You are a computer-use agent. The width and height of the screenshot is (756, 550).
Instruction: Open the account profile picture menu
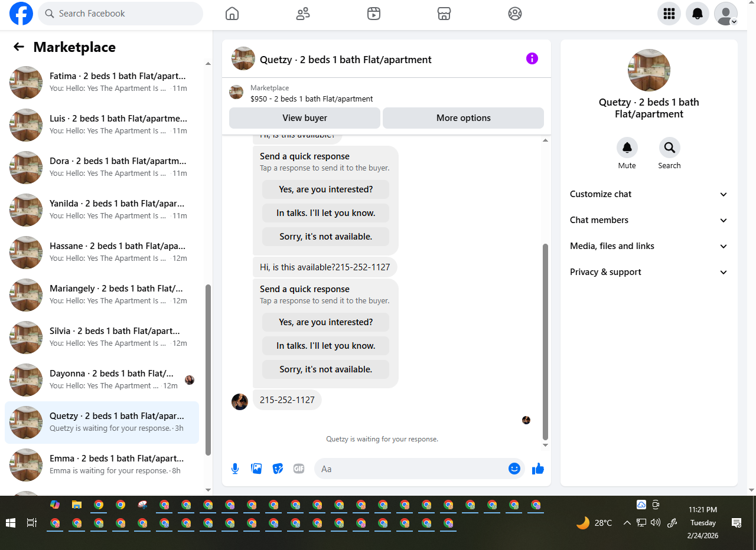(x=726, y=14)
